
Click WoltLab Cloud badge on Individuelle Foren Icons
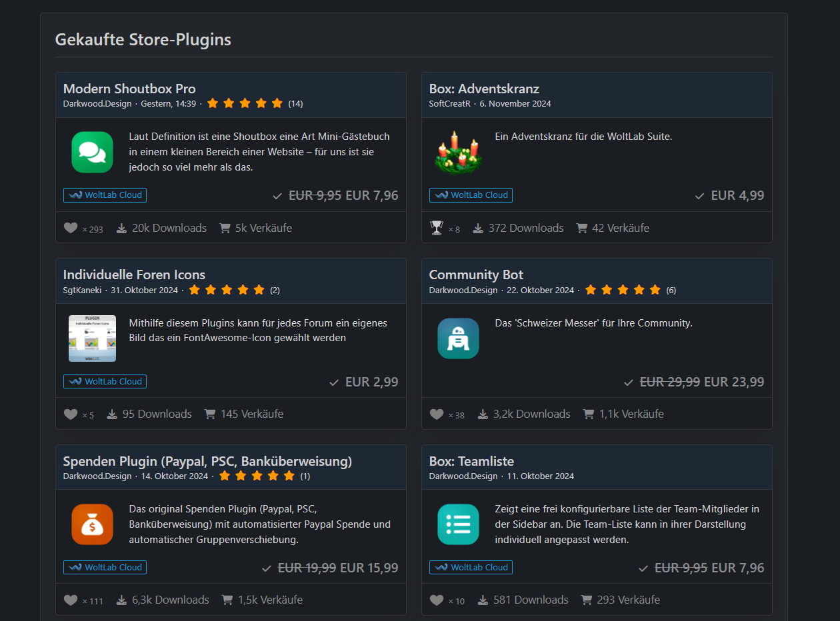(x=105, y=382)
